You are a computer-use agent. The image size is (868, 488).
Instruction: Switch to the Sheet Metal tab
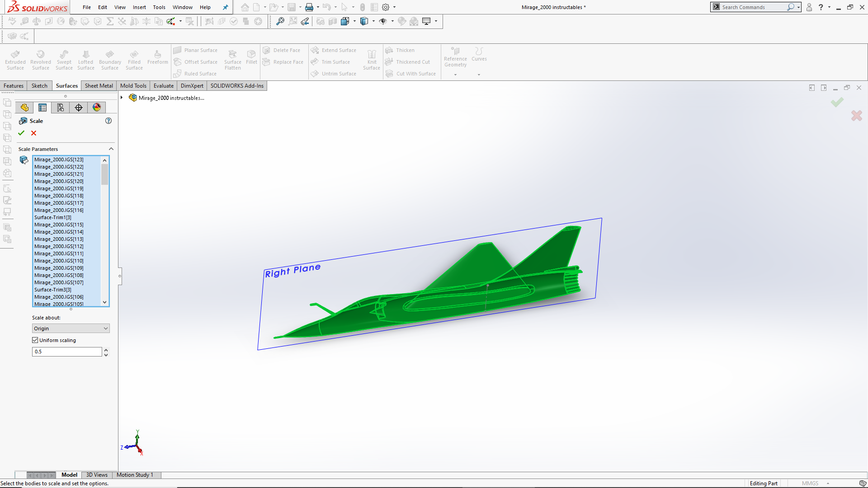pyautogui.click(x=99, y=85)
